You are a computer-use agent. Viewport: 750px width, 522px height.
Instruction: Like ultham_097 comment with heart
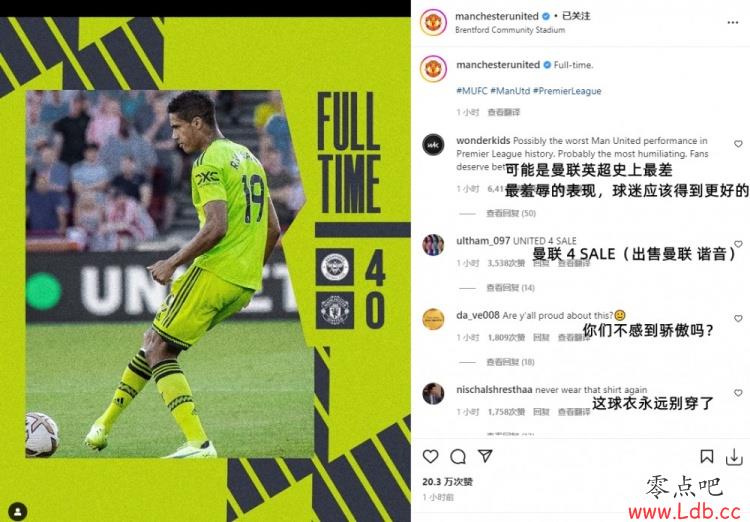pyautogui.click(x=738, y=244)
